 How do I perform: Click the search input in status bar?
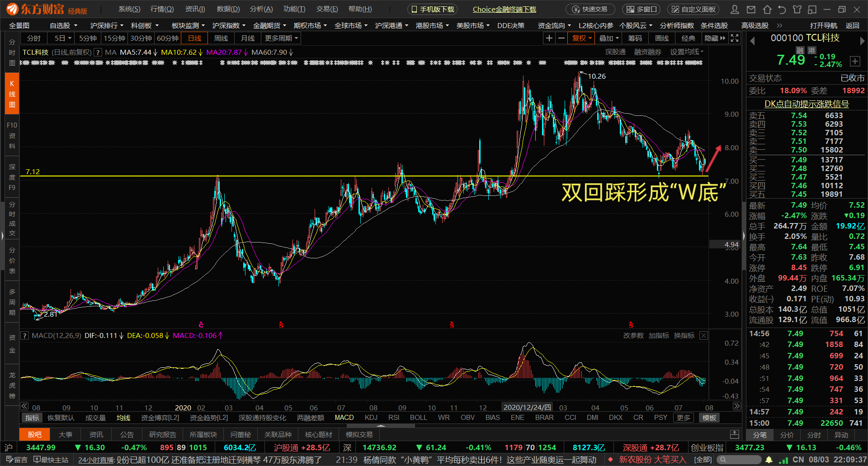[x=739, y=460]
